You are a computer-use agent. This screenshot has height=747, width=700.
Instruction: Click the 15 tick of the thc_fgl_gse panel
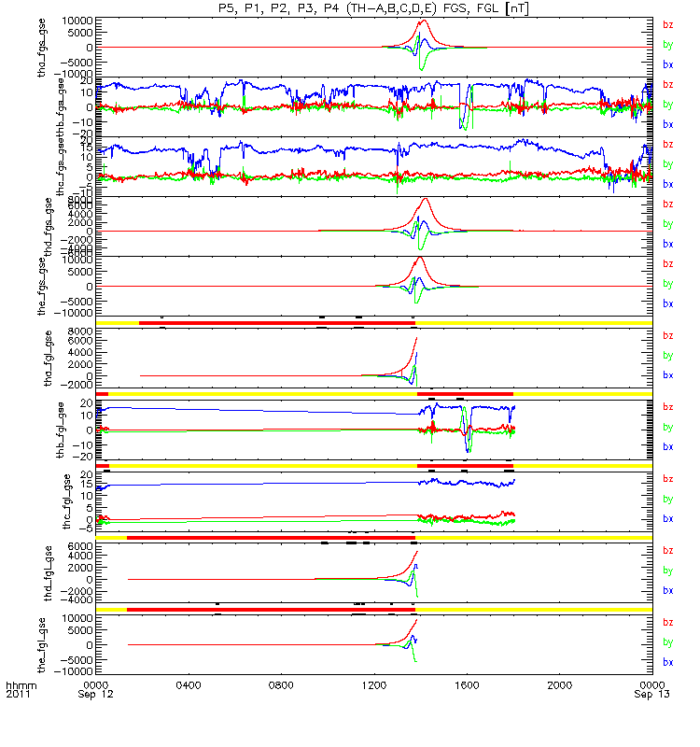coord(87,485)
